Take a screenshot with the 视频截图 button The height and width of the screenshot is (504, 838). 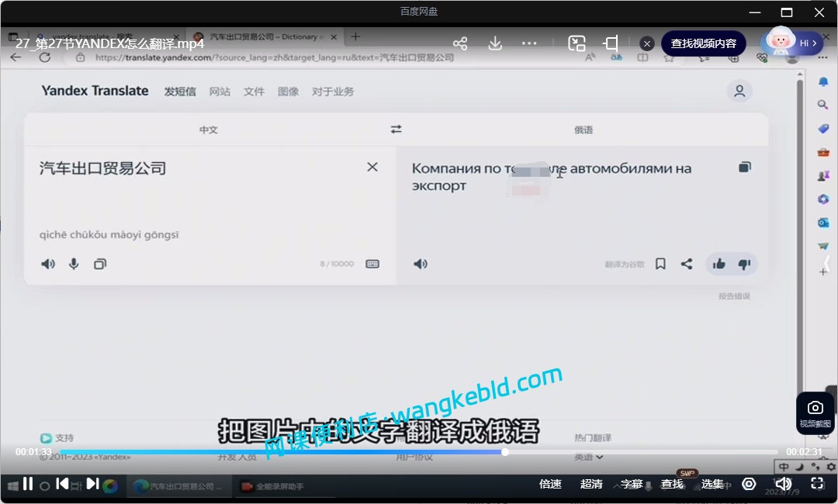pyautogui.click(x=815, y=413)
